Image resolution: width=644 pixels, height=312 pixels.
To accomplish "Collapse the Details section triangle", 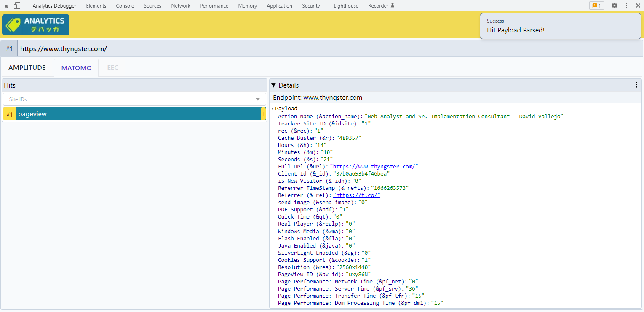I will [273, 85].
